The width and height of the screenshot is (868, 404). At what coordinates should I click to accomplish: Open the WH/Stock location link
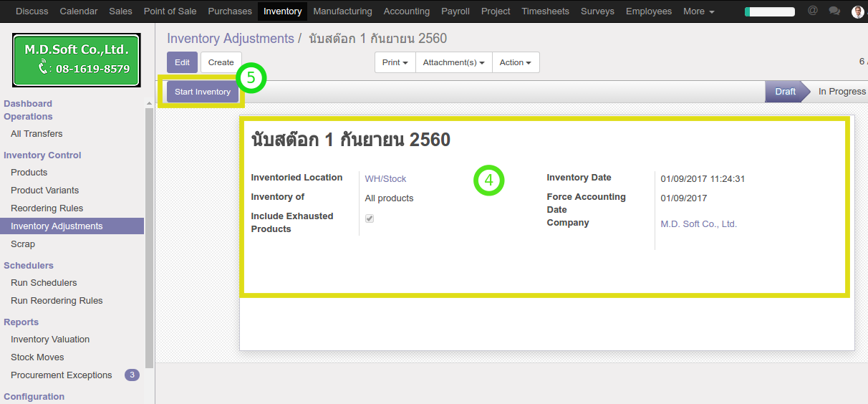click(x=385, y=179)
